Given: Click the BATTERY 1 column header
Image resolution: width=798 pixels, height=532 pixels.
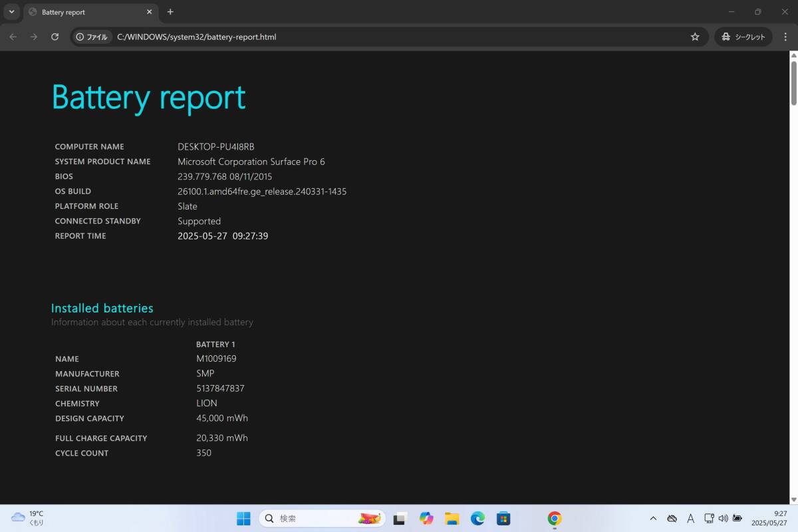Looking at the screenshot, I should [215, 344].
